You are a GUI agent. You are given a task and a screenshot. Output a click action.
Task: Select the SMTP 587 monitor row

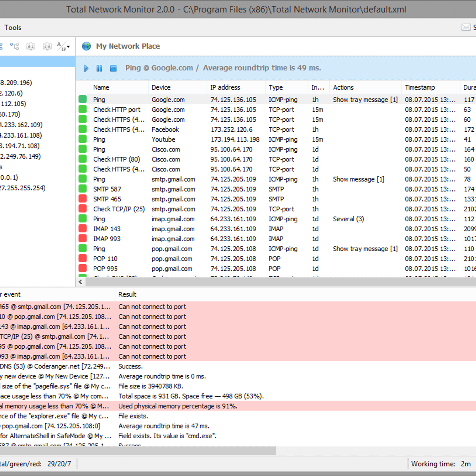pyautogui.click(x=276, y=189)
